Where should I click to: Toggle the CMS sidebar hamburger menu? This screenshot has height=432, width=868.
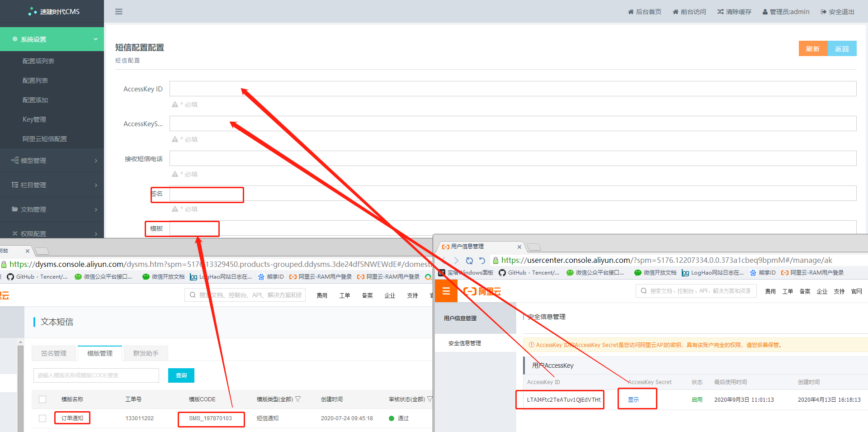coord(119,12)
